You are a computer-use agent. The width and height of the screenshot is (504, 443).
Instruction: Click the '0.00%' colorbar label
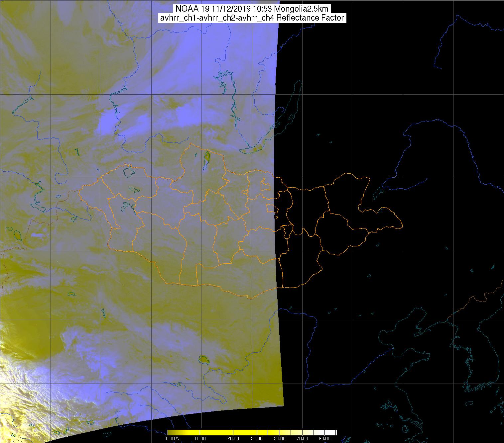(172, 439)
